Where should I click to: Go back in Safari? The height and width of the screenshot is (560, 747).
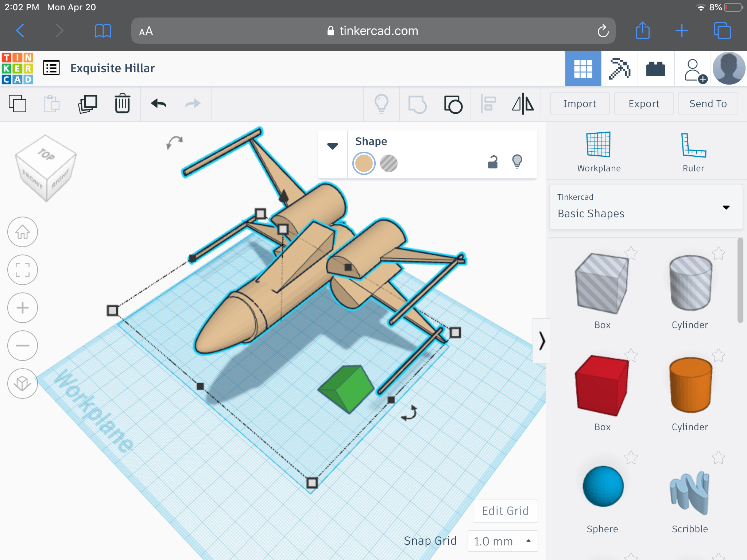tap(20, 31)
